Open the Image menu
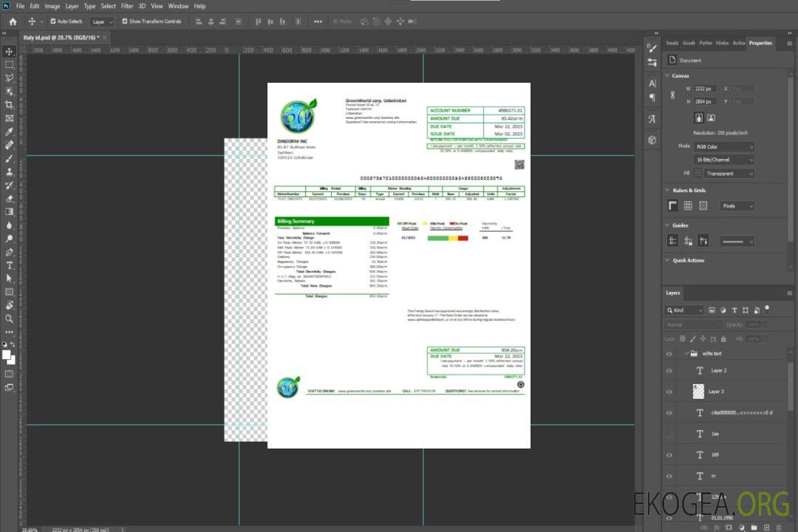This screenshot has width=798, height=532. tap(52, 6)
